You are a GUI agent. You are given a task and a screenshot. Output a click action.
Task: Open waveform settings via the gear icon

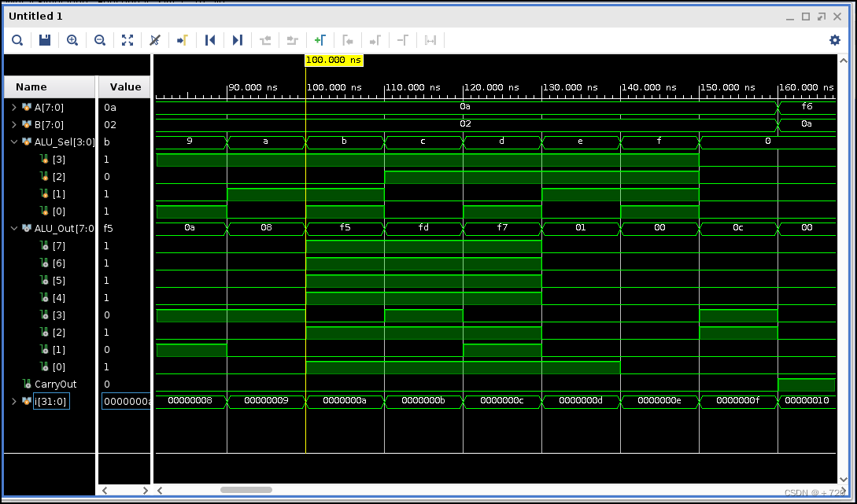point(835,40)
